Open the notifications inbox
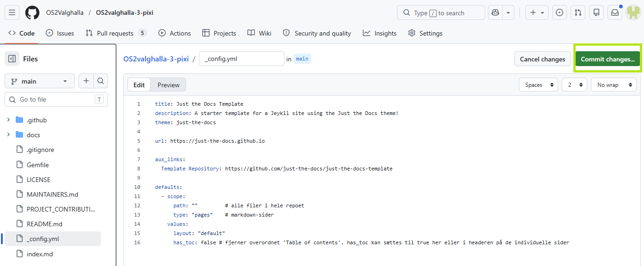Viewport: 644px width, 266px height. tap(615, 12)
